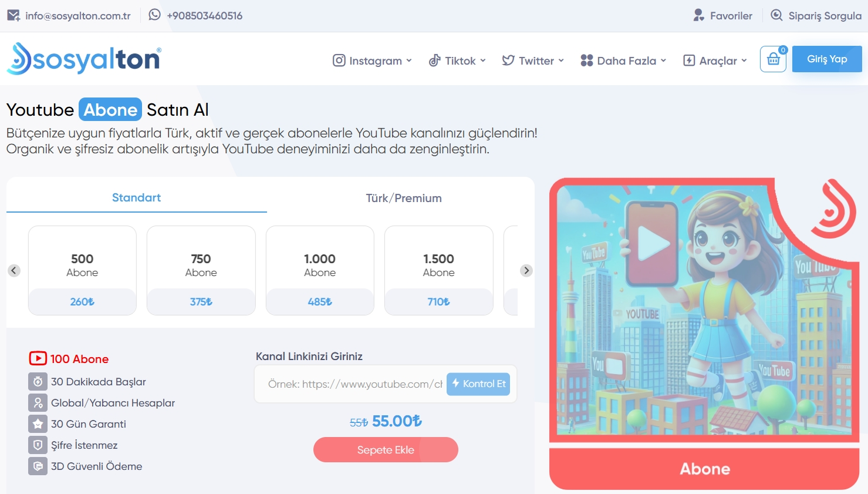Click the highlighted Abone word in heading

(110, 110)
